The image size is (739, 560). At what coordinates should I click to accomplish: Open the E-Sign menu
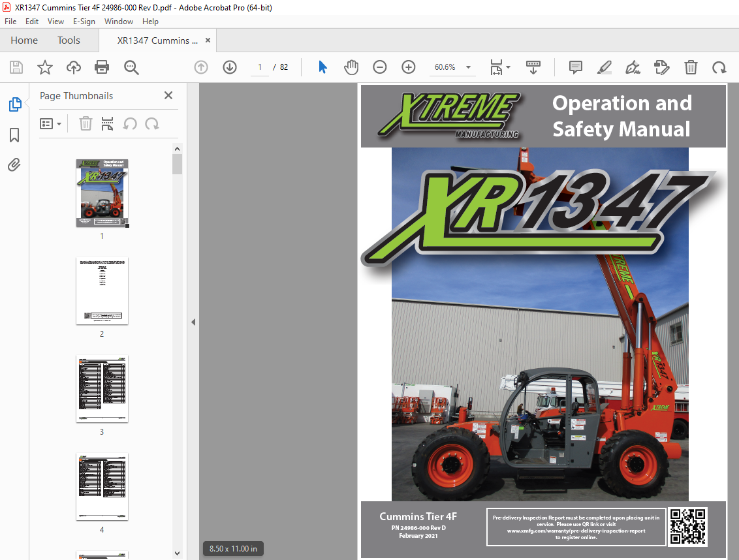(84, 21)
